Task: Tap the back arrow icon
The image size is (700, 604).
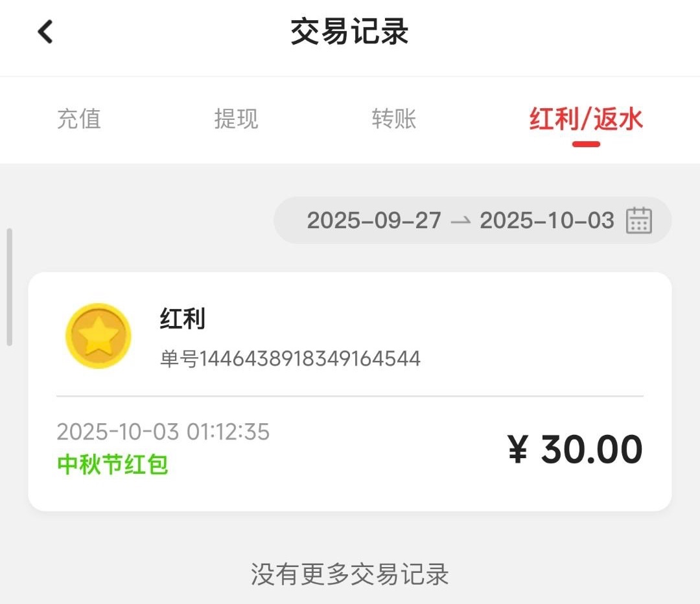Action: [x=45, y=31]
